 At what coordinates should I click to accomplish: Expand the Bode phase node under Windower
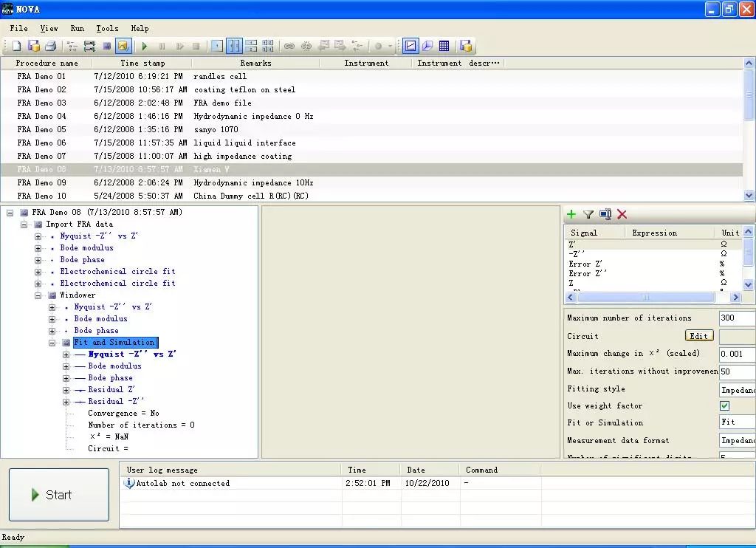(x=52, y=331)
